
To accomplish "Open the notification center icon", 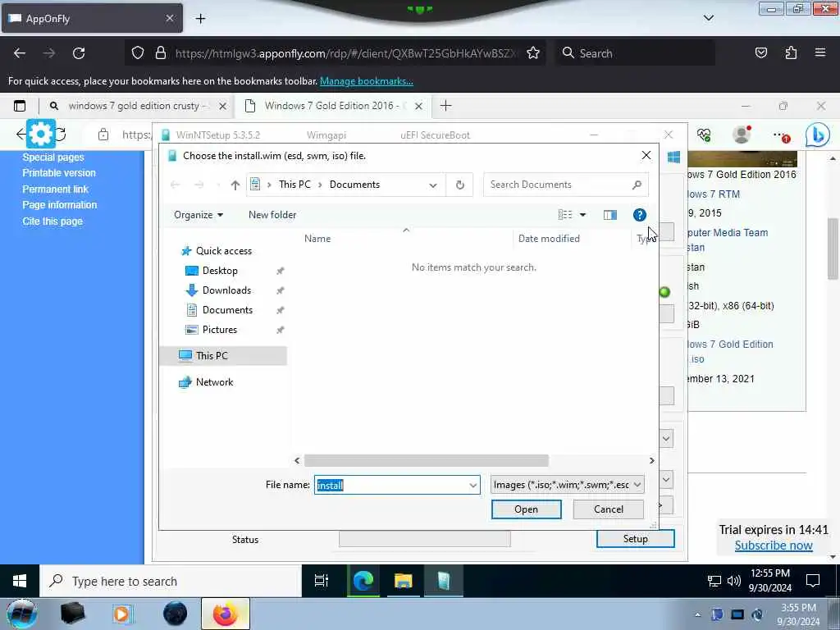I will (x=813, y=581).
